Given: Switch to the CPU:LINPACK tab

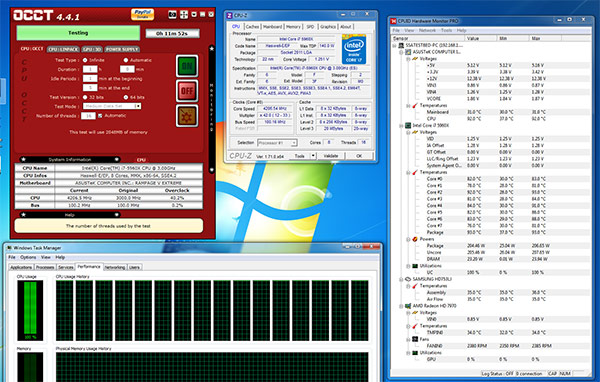Looking at the screenshot, I should (x=63, y=49).
